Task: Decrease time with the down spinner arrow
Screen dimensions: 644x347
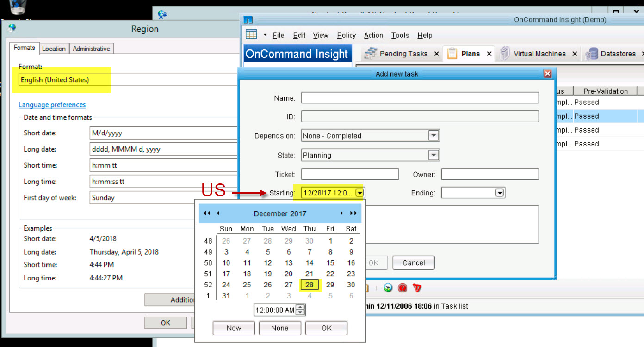Action: click(x=300, y=313)
